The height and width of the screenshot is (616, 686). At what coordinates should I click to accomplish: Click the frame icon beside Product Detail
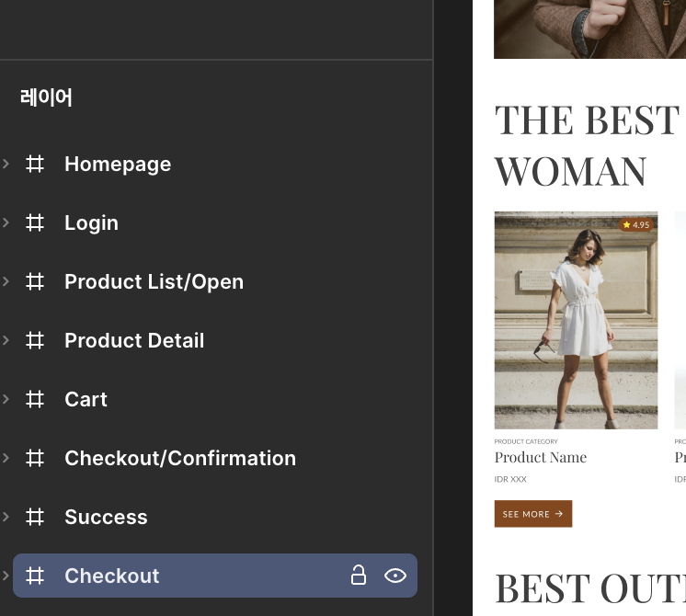coord(35,340)
